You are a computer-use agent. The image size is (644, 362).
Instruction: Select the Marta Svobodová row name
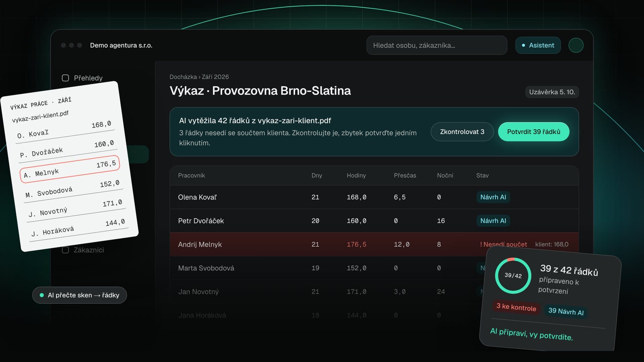click(x=206, y=268)
